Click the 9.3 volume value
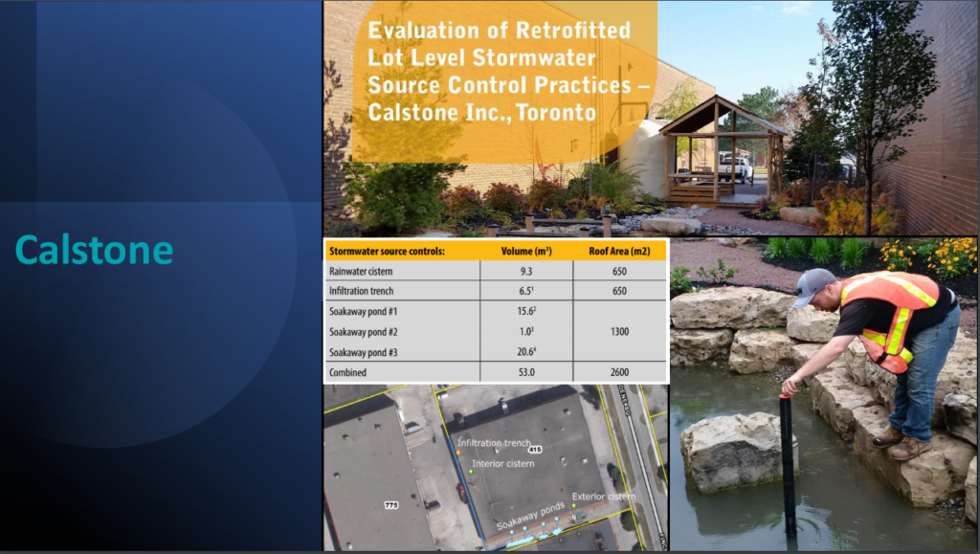This screenshot has width=980, height=554. point(526,271)
